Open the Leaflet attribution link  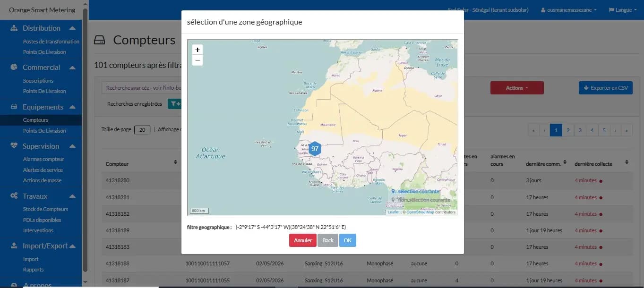pyautogui.click(x=393, y=212)
